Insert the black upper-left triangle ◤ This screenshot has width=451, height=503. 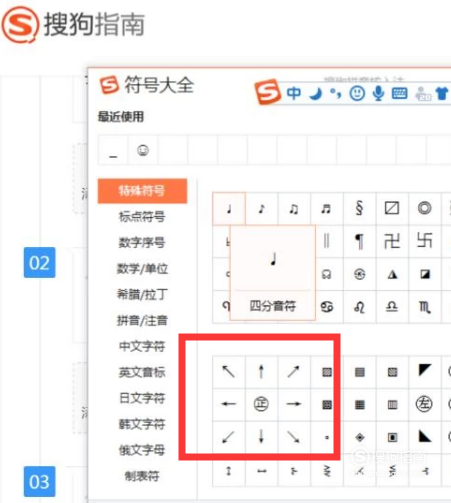(424, 371)
